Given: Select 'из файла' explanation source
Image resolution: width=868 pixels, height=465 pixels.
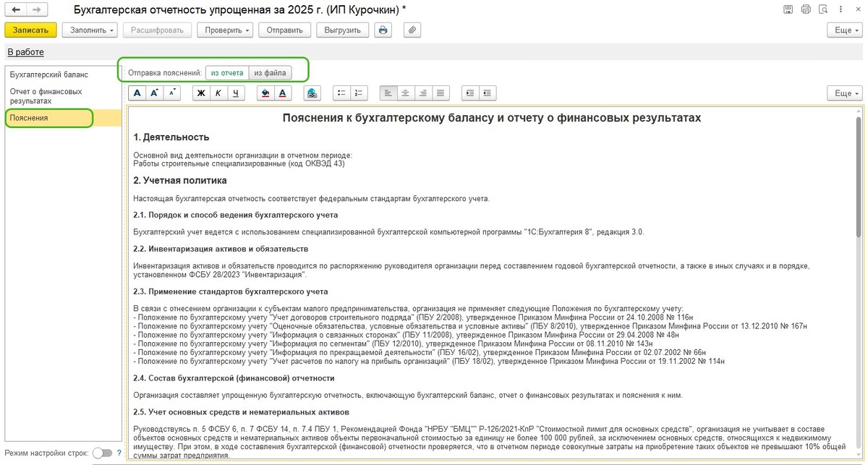Looking at the screenshot, I should pos(271,72).
